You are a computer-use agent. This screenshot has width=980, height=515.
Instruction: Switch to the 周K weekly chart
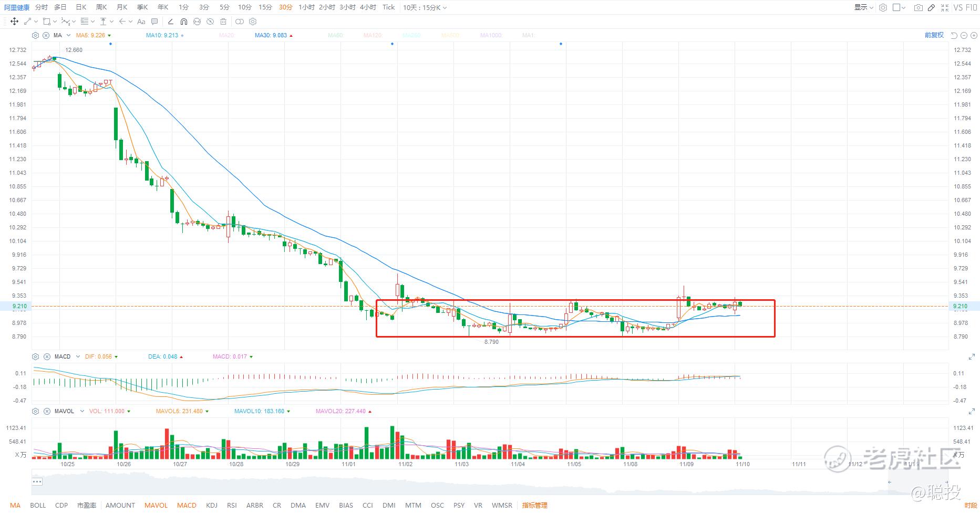pos(101,7)
